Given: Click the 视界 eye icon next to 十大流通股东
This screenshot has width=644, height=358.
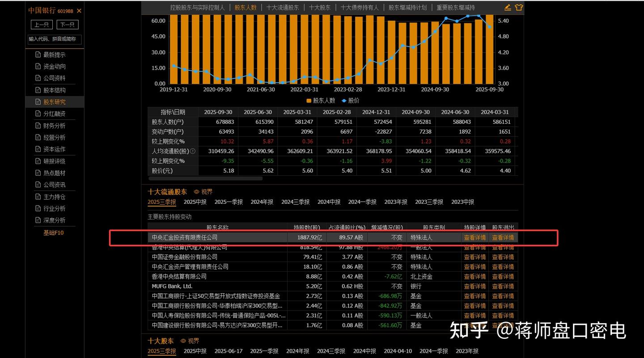Looking at the screenshot, I should 196,192.
